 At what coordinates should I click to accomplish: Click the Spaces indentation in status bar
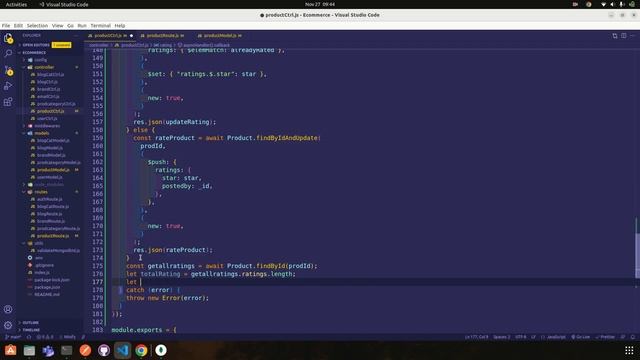(x=502, y=337)
